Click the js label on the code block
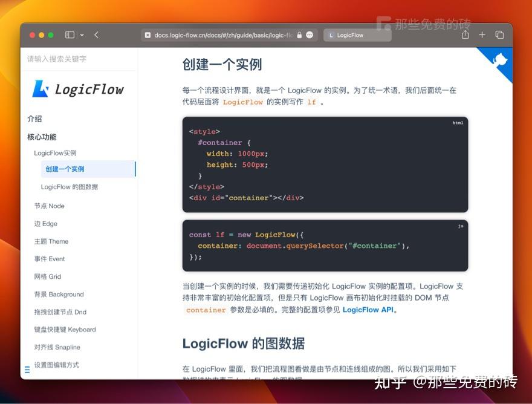Viewport: 532px width, 404px height. pos(461,226)
